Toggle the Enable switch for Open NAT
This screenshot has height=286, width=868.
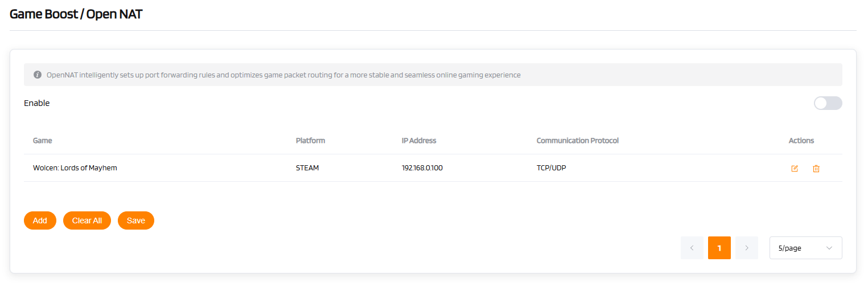click(828, 103)
